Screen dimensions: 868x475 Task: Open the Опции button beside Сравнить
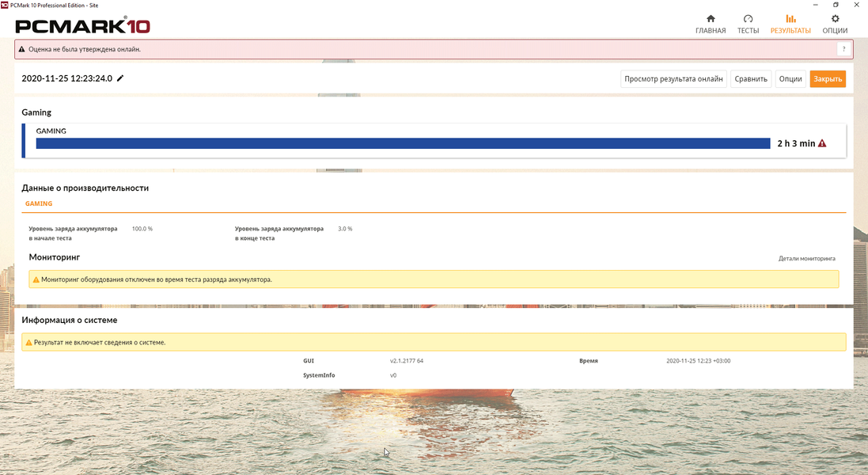coord(790,78)
